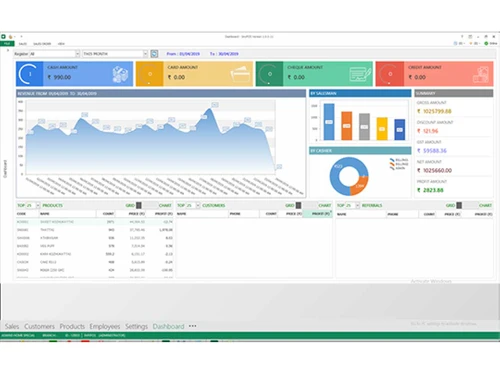Go to Products in bottom navigation
Screen dimensions: 500x375
72,326
